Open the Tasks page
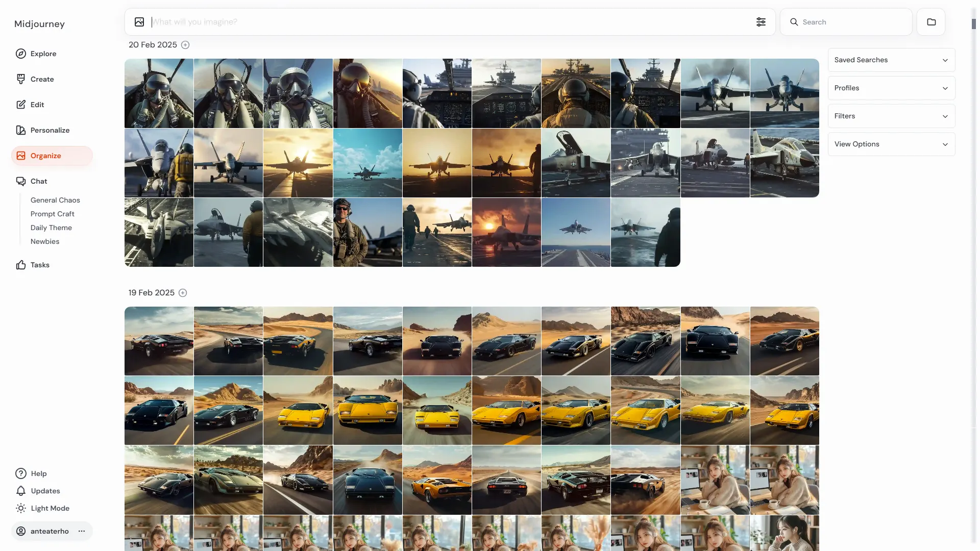The height and width of the screenshot is (551, 980). tap(40, 265)
